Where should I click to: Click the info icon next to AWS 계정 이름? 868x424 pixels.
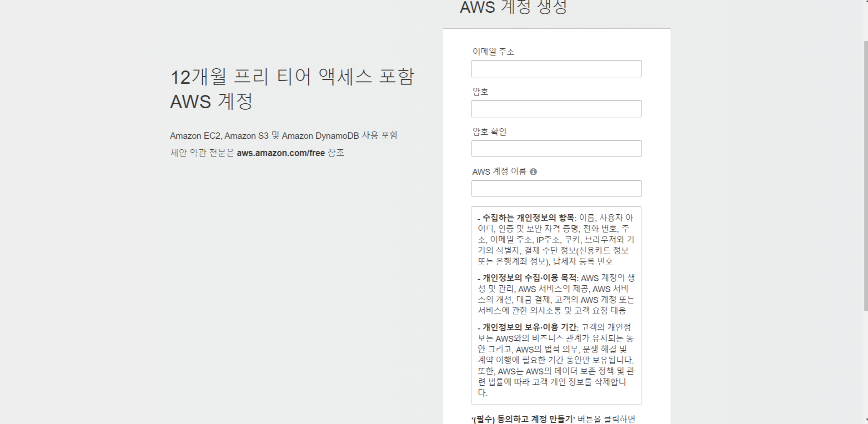(533, 172)
